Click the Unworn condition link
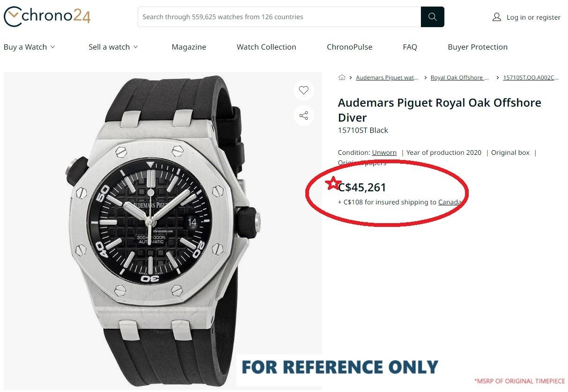The image size is (568, 392). [x=384, y=152]
